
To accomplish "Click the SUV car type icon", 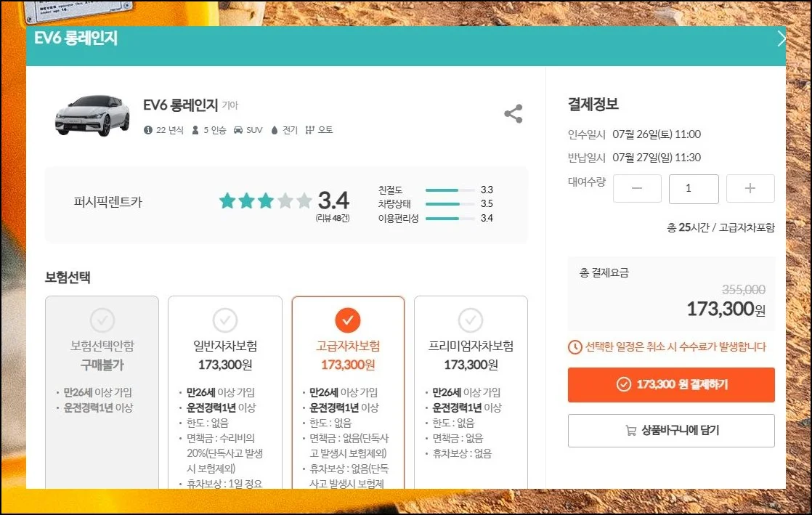I will [x=237, y=130].
